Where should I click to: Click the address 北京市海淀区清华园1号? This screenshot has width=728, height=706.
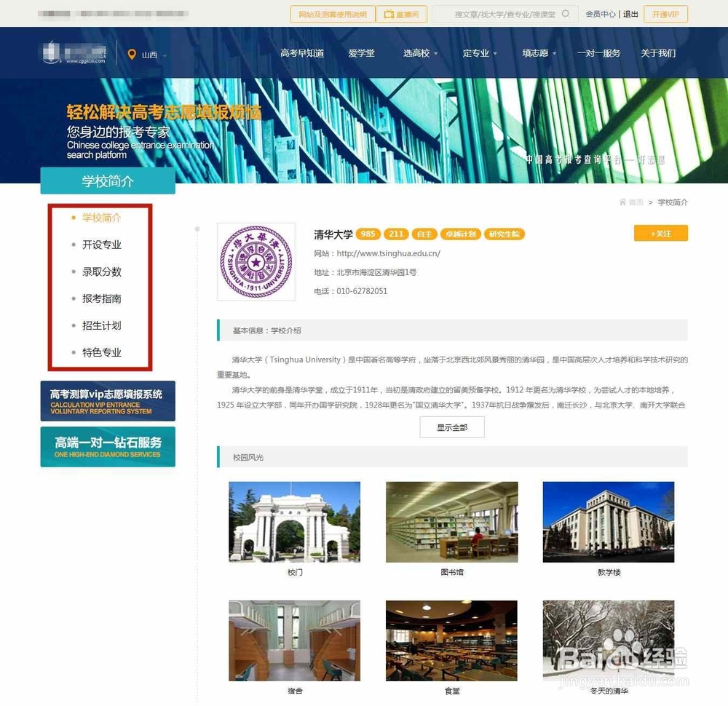[x=376, y=272]
